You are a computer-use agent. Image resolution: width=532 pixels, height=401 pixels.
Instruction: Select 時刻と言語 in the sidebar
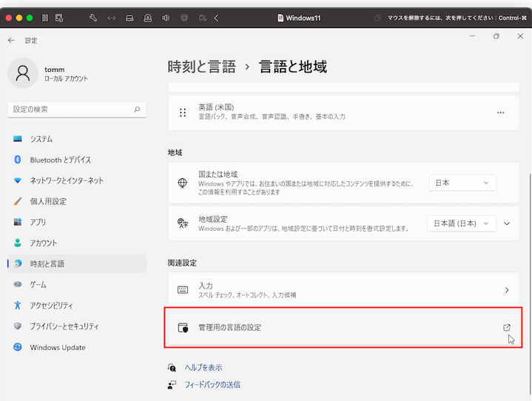[x=77, y=263]
